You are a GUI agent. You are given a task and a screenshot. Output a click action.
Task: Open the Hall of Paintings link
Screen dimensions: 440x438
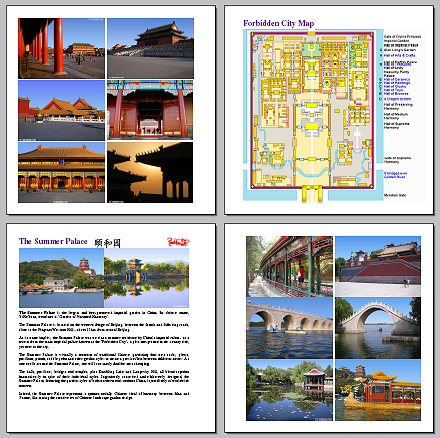pos(397,83)
